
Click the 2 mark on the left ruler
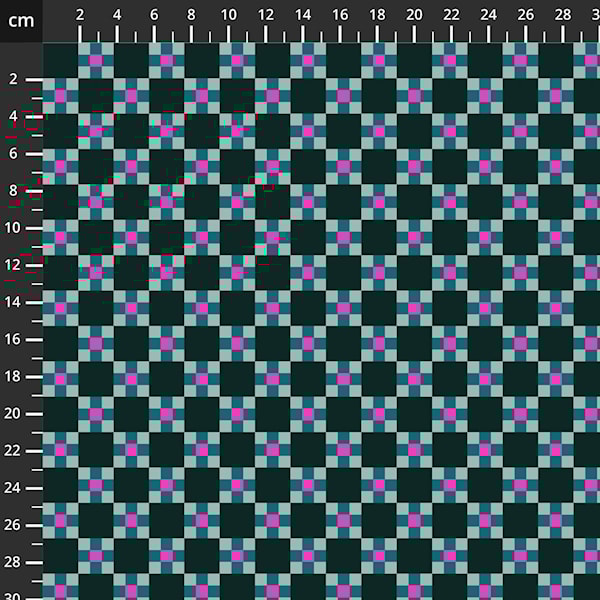click(14, 79)
